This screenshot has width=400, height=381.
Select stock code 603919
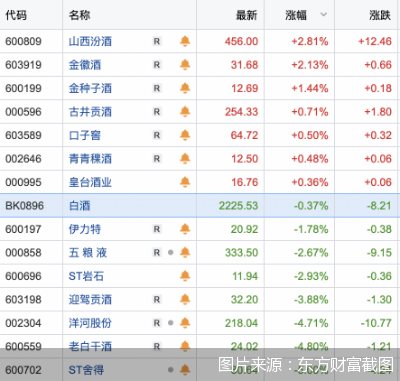(x=23, y=65)
